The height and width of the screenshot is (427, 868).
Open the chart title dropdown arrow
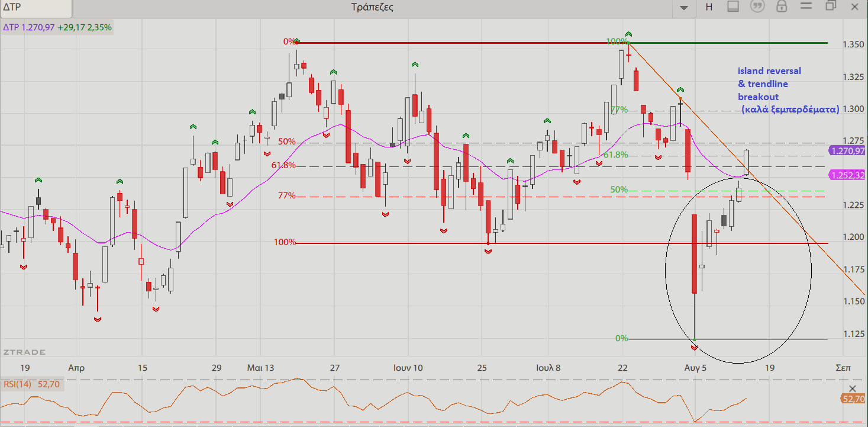pyautogui.click(x=684, y=8)
